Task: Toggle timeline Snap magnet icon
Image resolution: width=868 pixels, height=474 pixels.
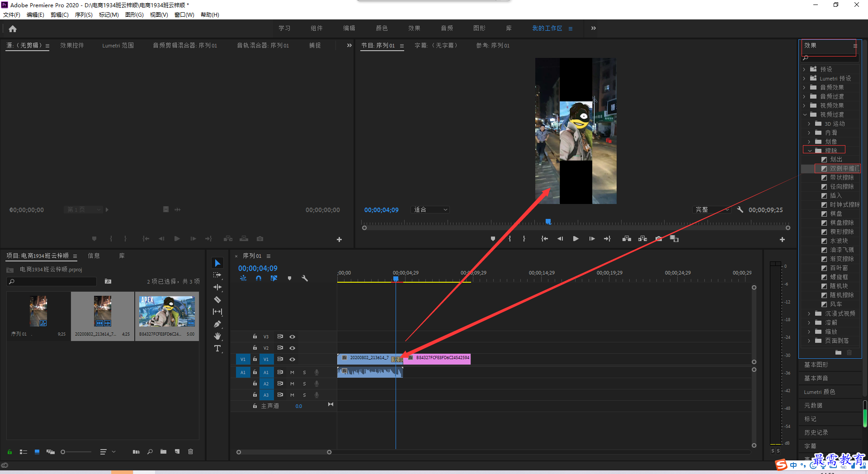Action: 259,279
